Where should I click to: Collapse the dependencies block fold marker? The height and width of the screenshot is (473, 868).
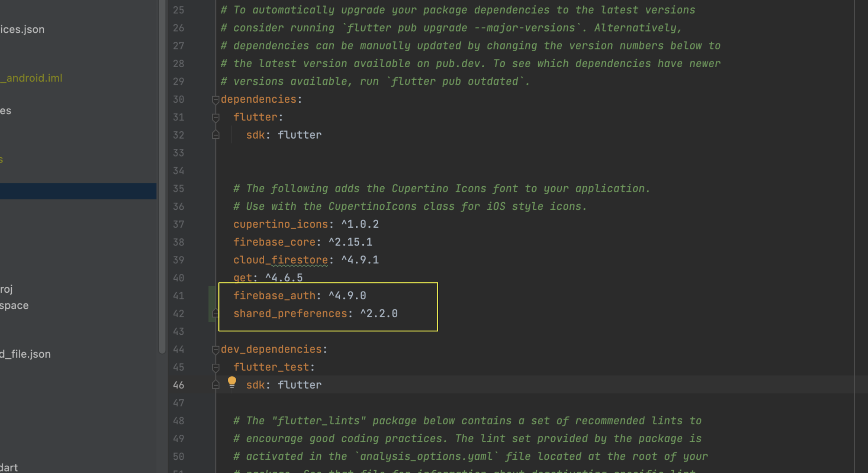click(x=215, y=99)
